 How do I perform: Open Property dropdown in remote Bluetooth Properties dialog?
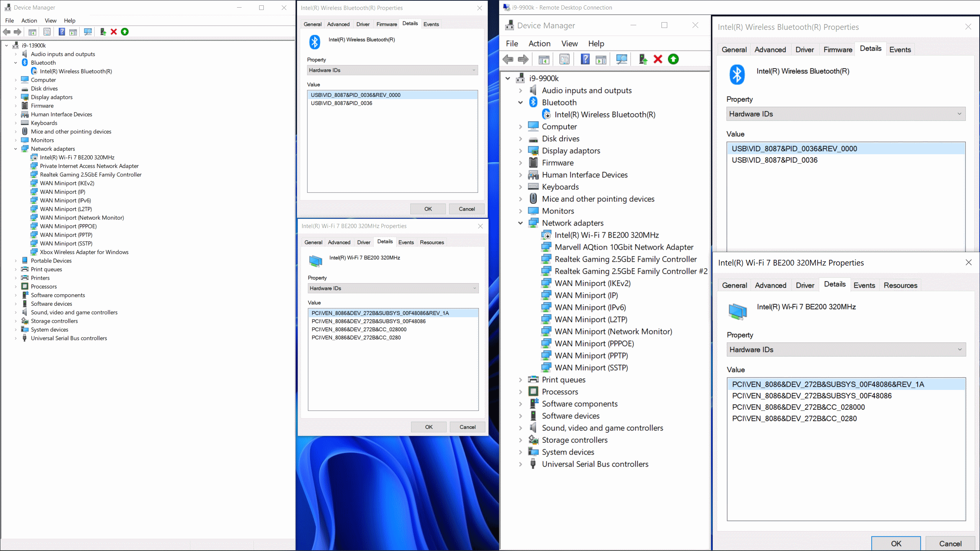pyautogui.click(x=846, y=114)
